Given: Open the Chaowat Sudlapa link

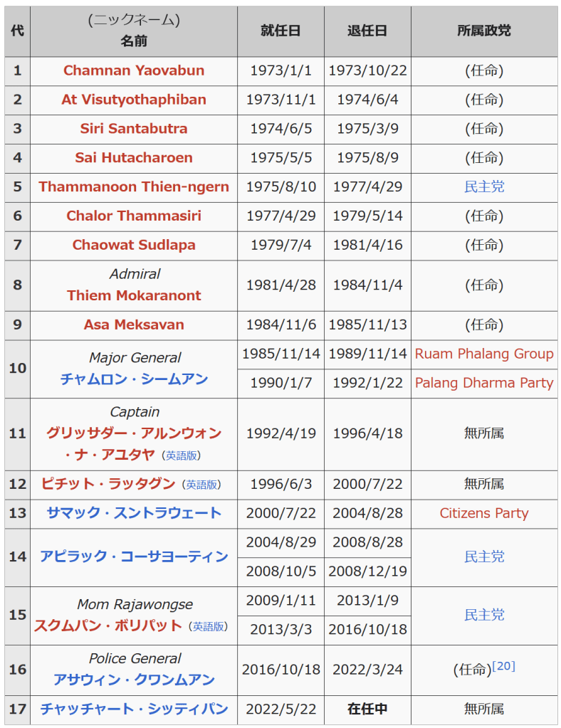Looking at the screenshot, I should (134, 245).
